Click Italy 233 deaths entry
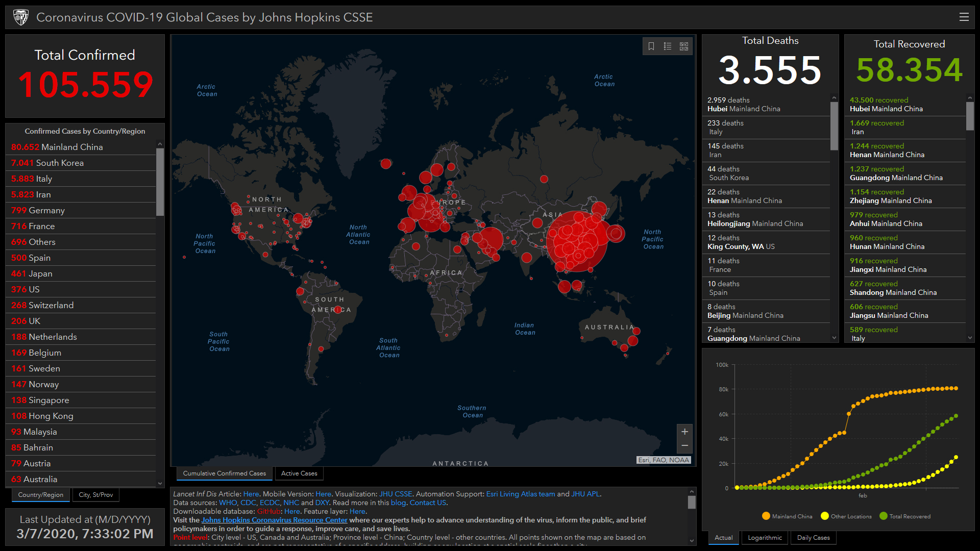This screenshot has width=980, height=551. (767, 128)
